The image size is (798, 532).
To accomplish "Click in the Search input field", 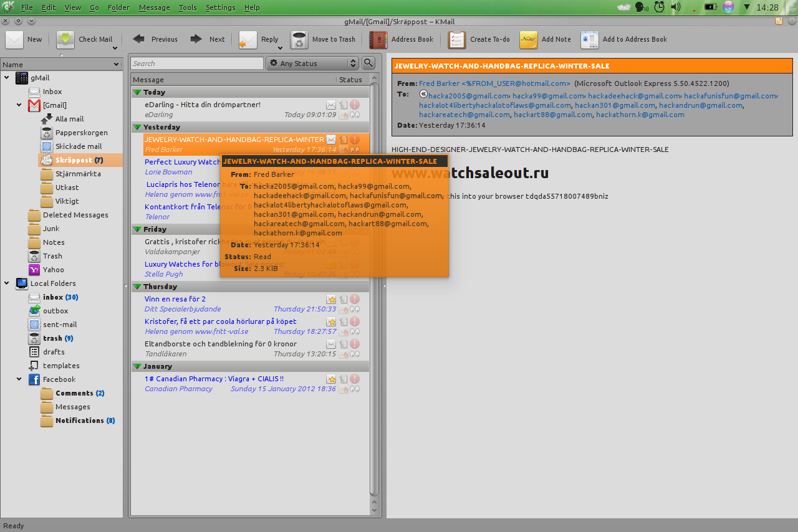I will pos(197,63).
